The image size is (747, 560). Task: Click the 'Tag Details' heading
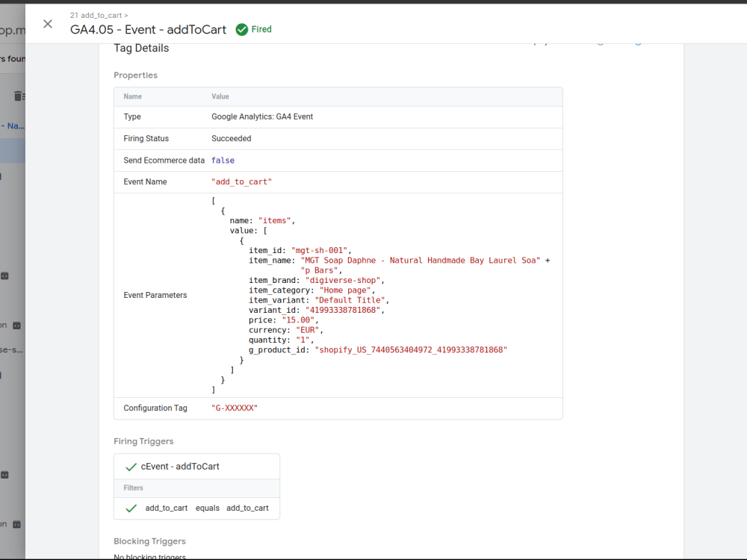141,48
